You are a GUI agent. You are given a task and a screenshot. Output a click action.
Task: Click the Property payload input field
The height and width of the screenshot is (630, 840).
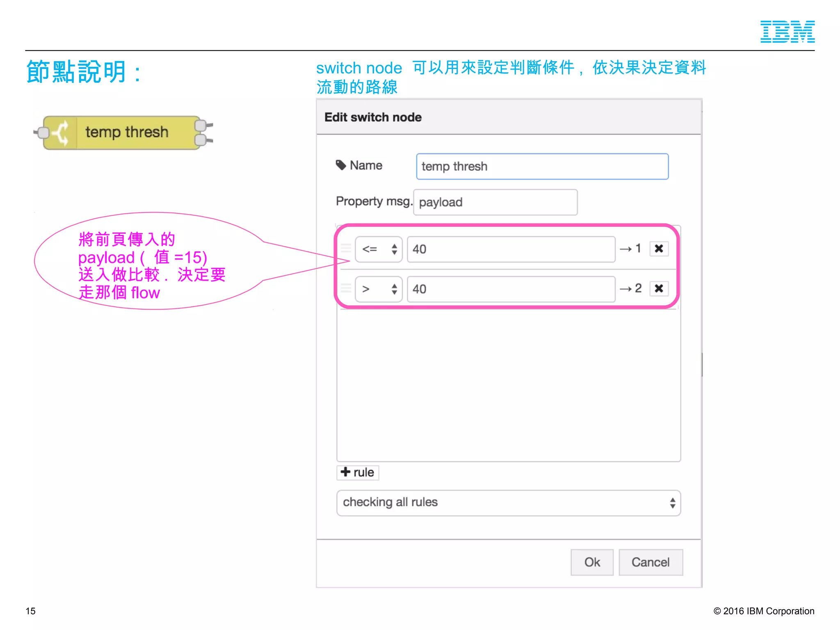coord(495,202)
